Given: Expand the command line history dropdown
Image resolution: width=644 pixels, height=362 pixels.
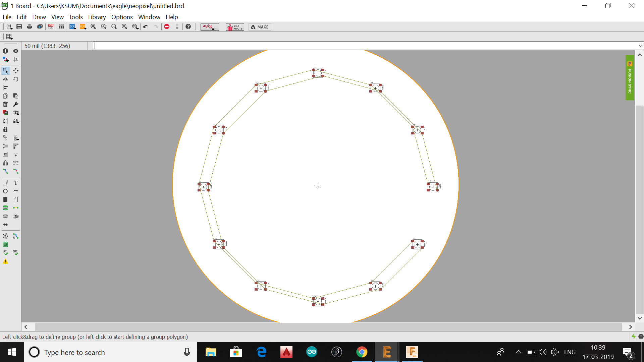Looking at the screenshot, I should tap(640, 46).
